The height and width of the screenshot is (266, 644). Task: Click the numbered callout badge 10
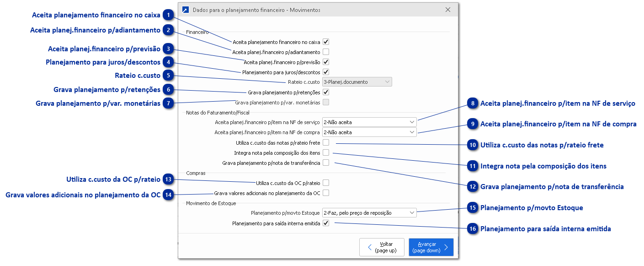pyautogui.click(x=472, y=145)
